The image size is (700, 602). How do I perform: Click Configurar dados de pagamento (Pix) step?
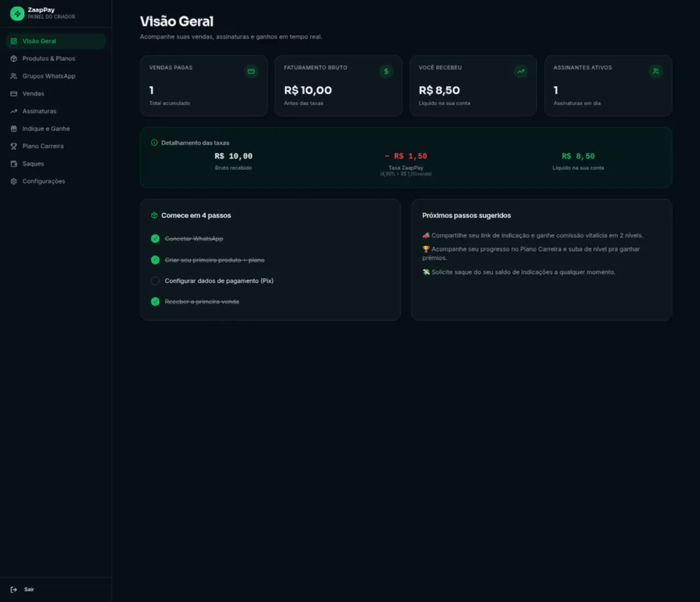(x=219, y=281)
